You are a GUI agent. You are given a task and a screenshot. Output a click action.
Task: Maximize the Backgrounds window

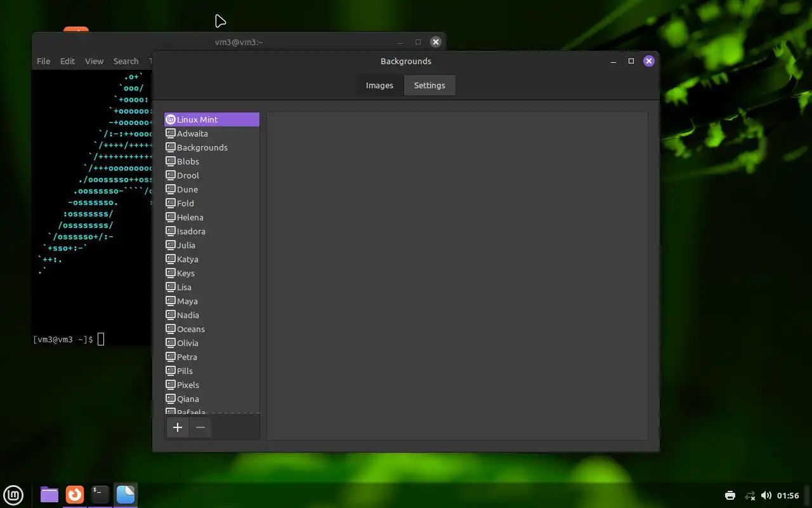pyautogui.click(x=631, y=61)
